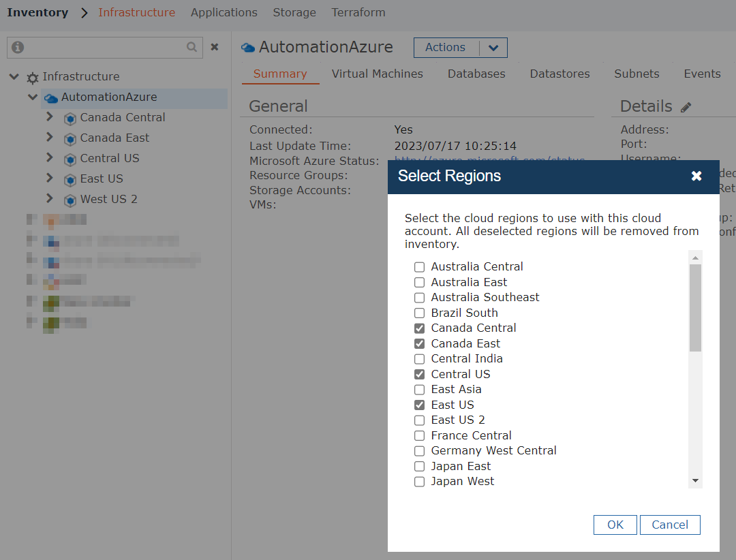Check the Australia Southeast checkbox
The image size is (736, 560).
point(419,298)
